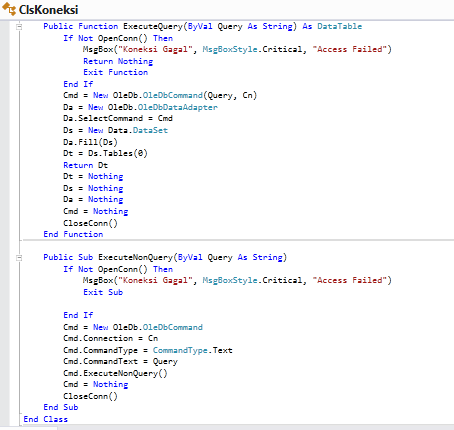Click 'Da.SelectCommand = Cmd' line
Screen dimensions: 454x430
point(118,119)
